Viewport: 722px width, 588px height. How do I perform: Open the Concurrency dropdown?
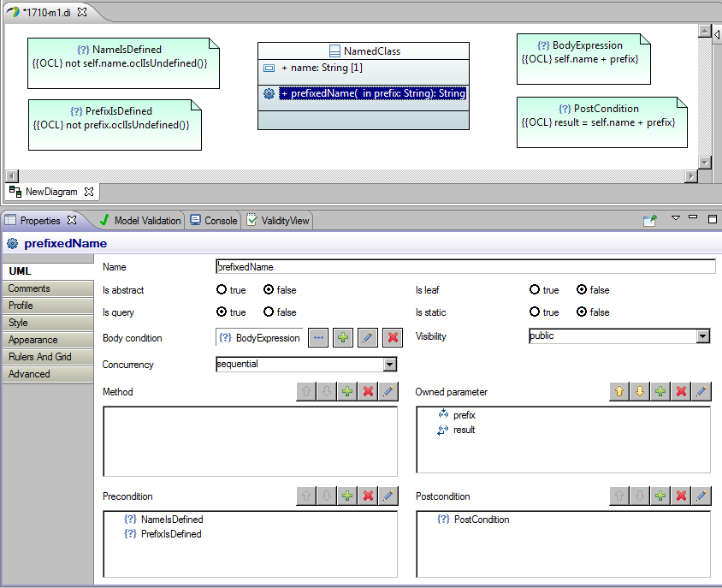[389, 365]
